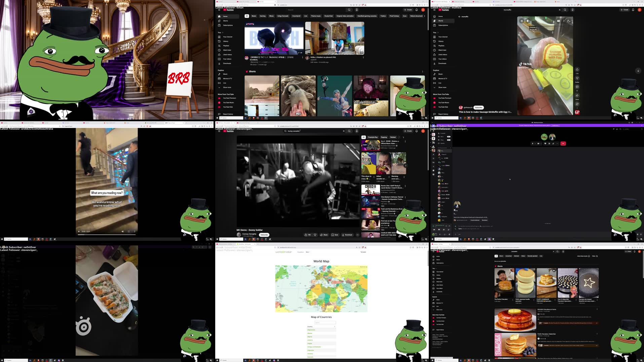The height and width of the screenshot is (362, 644).
Task: Open the notifications bell on YouTube home window
Action: point(416,10)
